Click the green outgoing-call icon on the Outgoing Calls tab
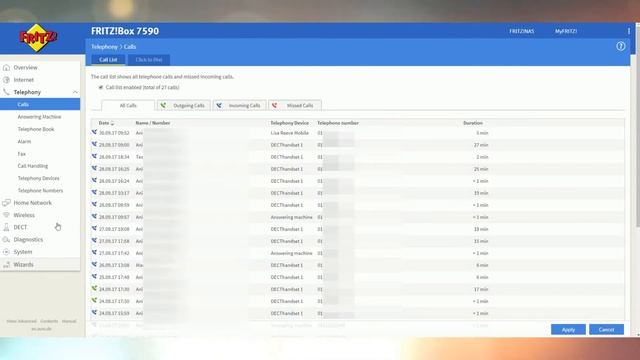 pyautogui.click(x=163, y=105)
